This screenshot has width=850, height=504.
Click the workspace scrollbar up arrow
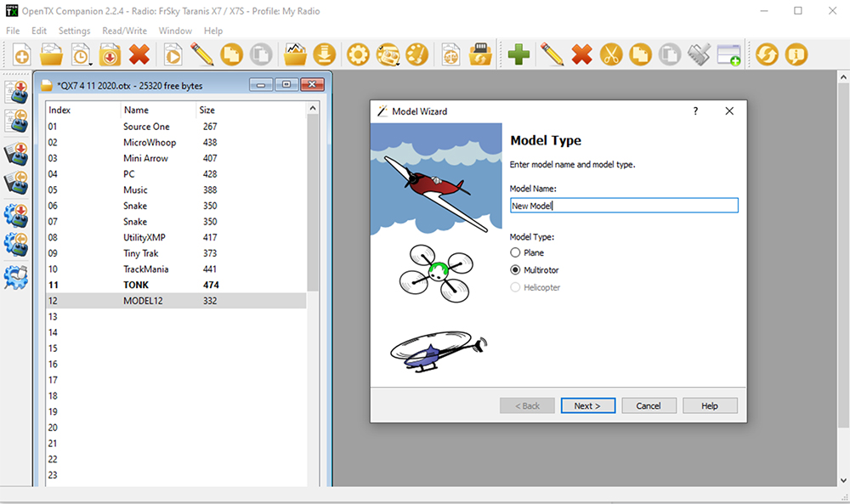pyautogui.click(x=843, y=77)
